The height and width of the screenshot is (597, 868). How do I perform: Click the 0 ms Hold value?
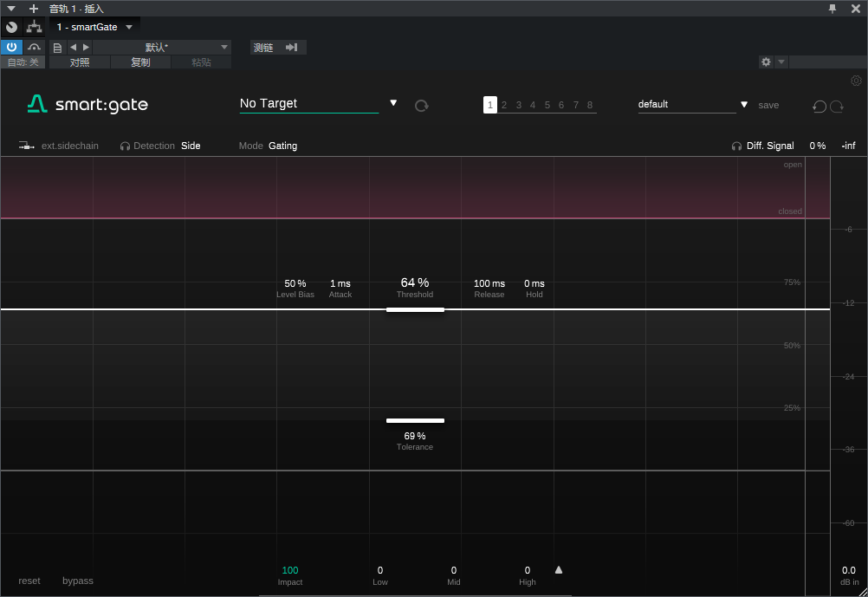[x=534, y=283]
